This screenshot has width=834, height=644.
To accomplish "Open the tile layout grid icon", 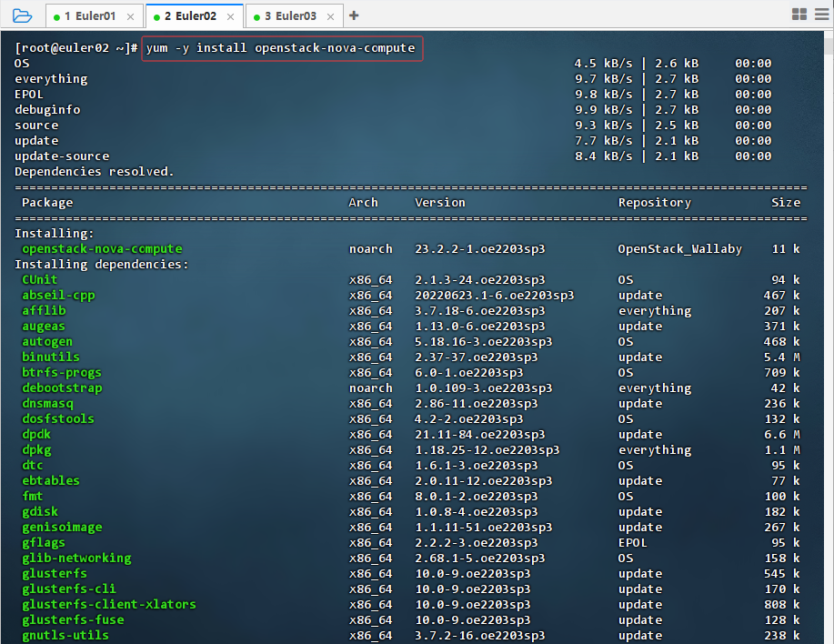I will (799, 15).
